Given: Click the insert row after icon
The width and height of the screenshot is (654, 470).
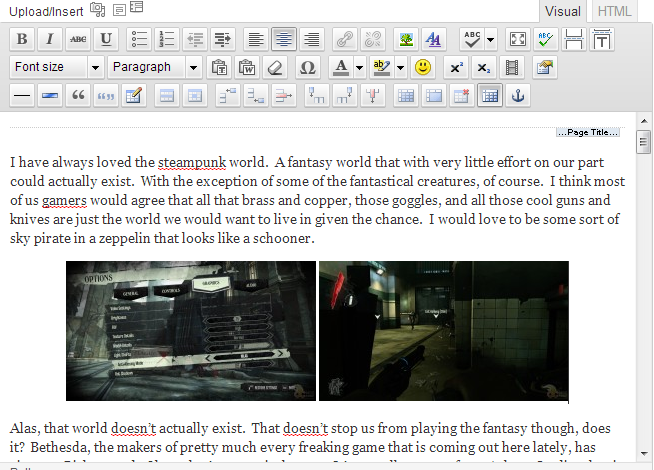Looking at the screenshot, I should point(256,96).
